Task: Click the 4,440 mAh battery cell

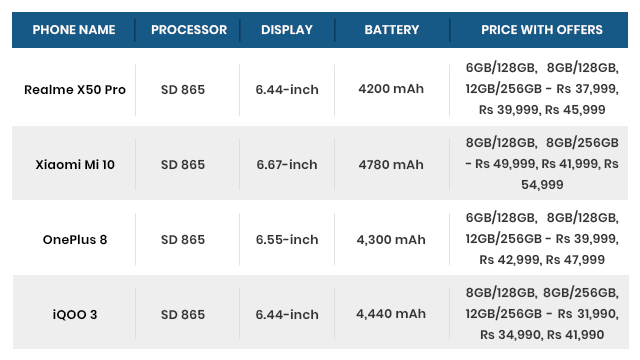Action: (391, 314)
